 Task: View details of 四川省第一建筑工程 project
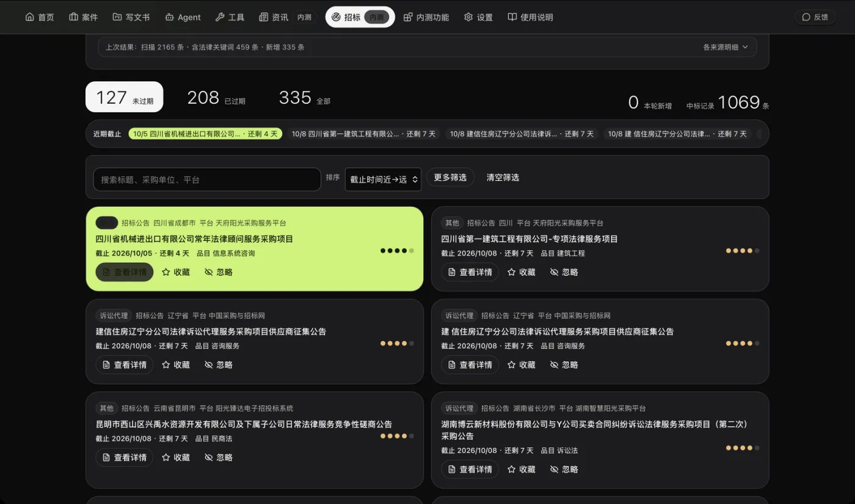click(x=470, y=272)
